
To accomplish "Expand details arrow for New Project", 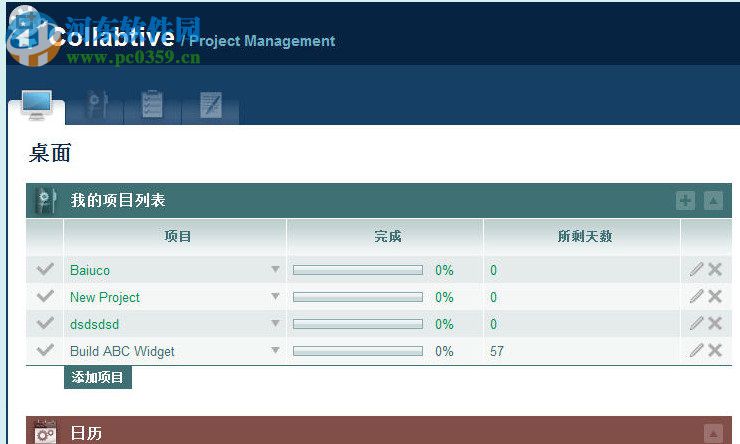I will tap(276, 296).
